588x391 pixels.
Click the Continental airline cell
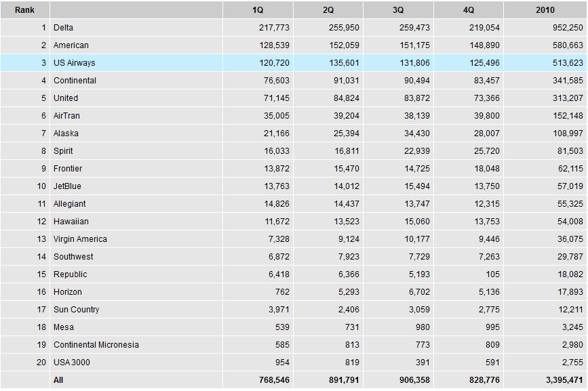pos(136,80)
